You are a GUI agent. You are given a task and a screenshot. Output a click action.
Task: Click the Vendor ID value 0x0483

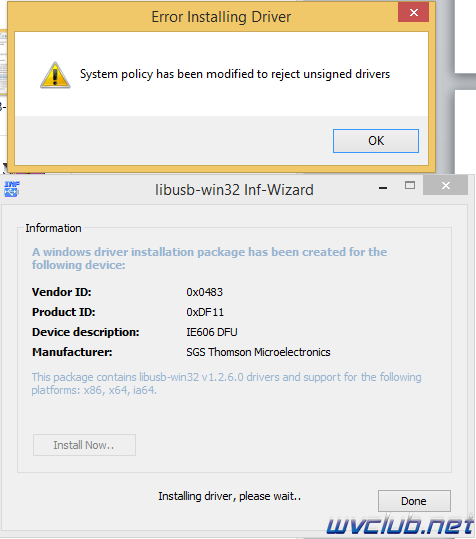204,292
